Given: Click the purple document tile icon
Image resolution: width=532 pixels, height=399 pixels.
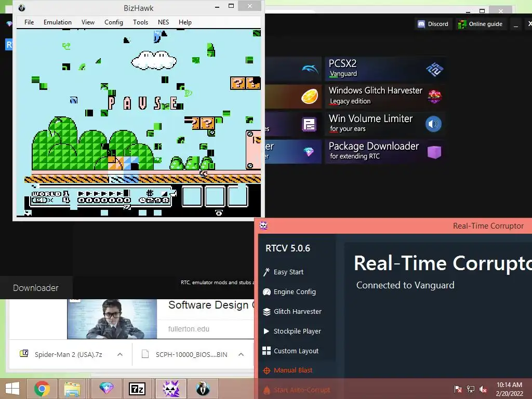Looking at the screenshot, I should point(309,124).
